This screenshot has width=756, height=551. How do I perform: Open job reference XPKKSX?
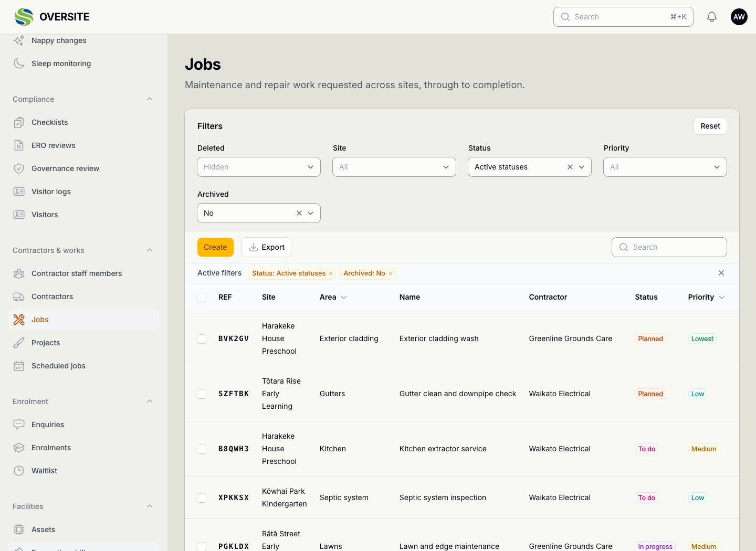click(x=234, y=498)
